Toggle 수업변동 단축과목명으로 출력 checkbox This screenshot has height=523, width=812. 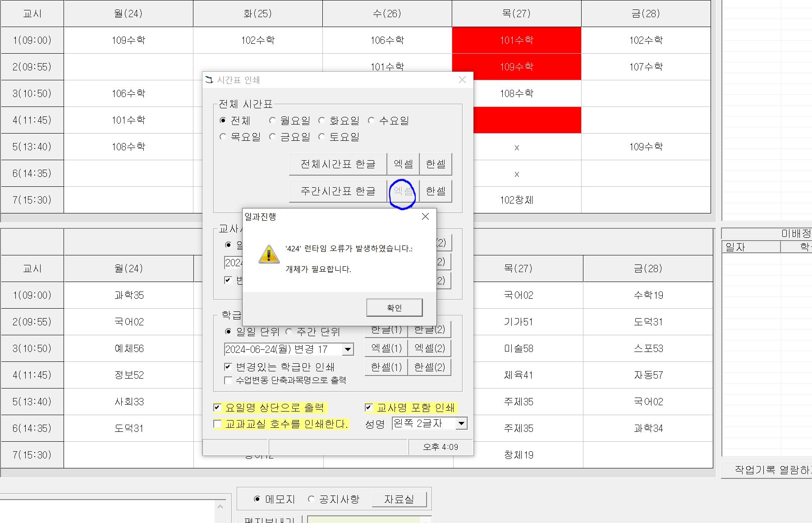click(228, 380)
